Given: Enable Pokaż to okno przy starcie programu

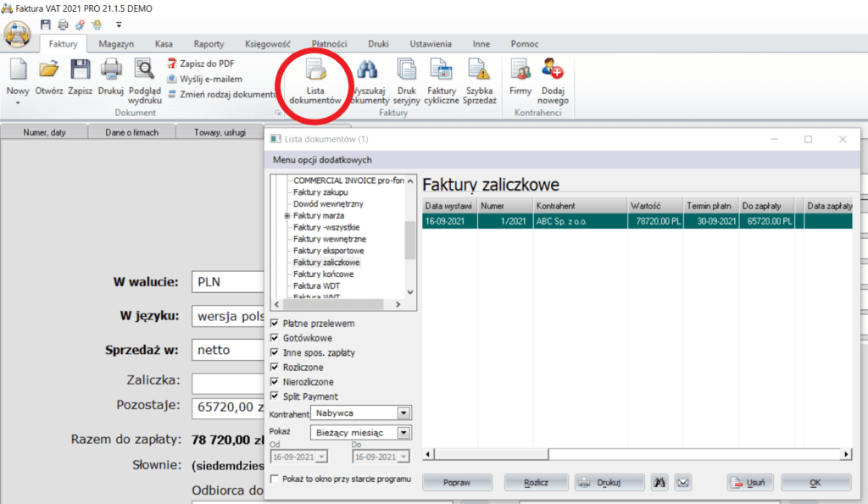Looking at the screenshot, I should 275,479.
